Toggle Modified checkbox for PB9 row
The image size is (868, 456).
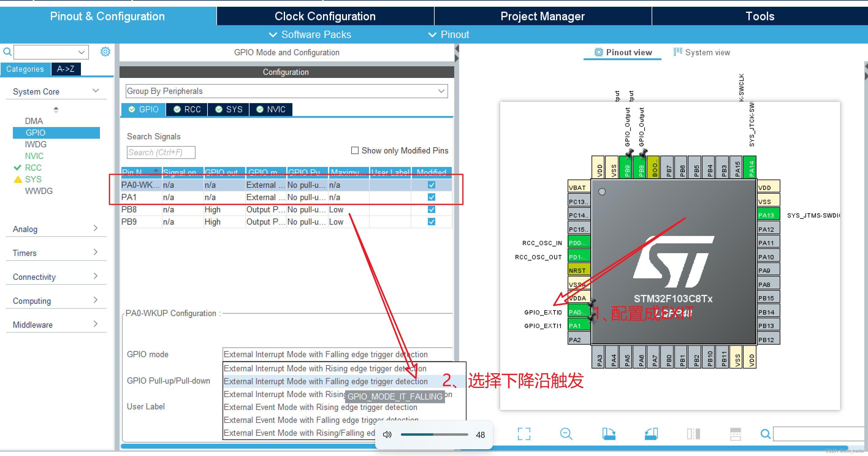pos(431,222)
